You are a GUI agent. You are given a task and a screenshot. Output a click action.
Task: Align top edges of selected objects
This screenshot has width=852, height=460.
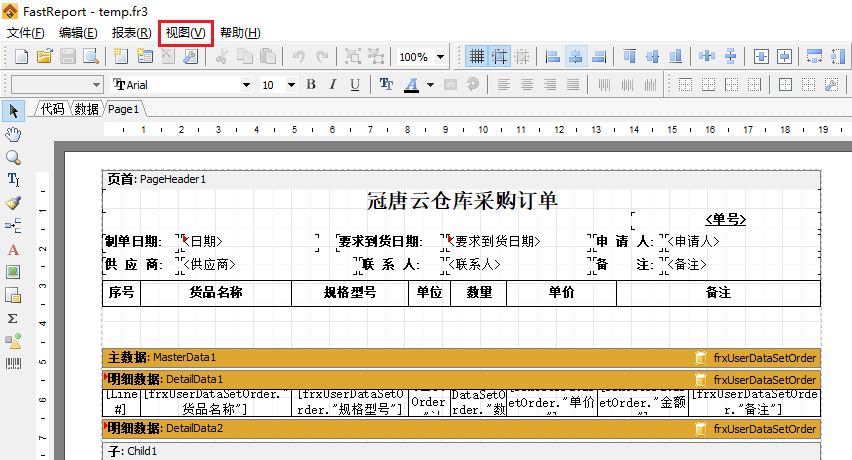(629, 56)
